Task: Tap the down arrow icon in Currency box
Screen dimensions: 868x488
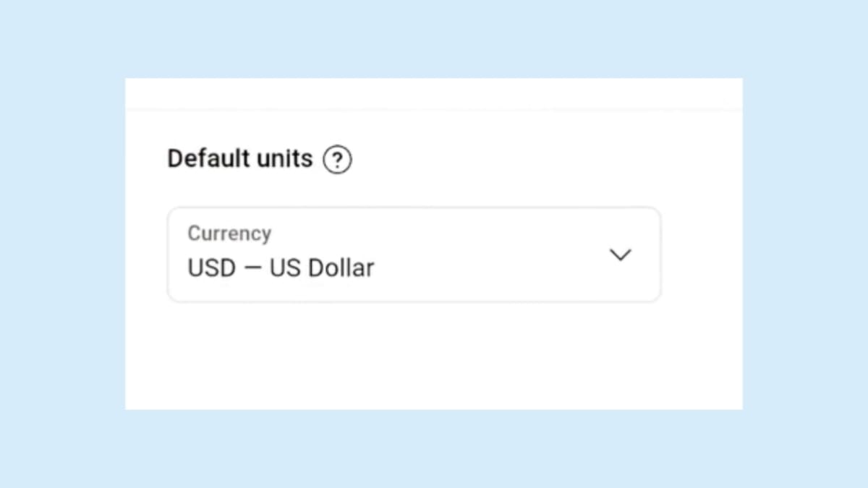Action: pyautogui.click(x=620, y=255)
